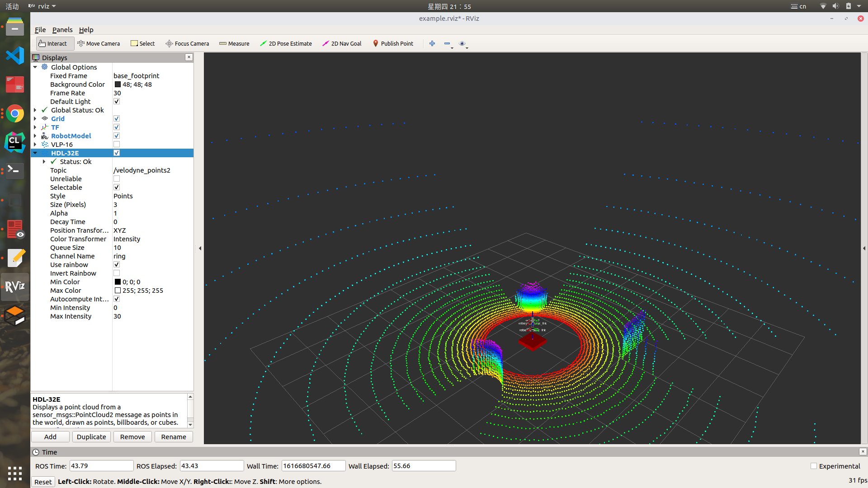This screenshot has height=488, width=868.
Task: Collapse the Global Options section
Action: click(35, 67)
